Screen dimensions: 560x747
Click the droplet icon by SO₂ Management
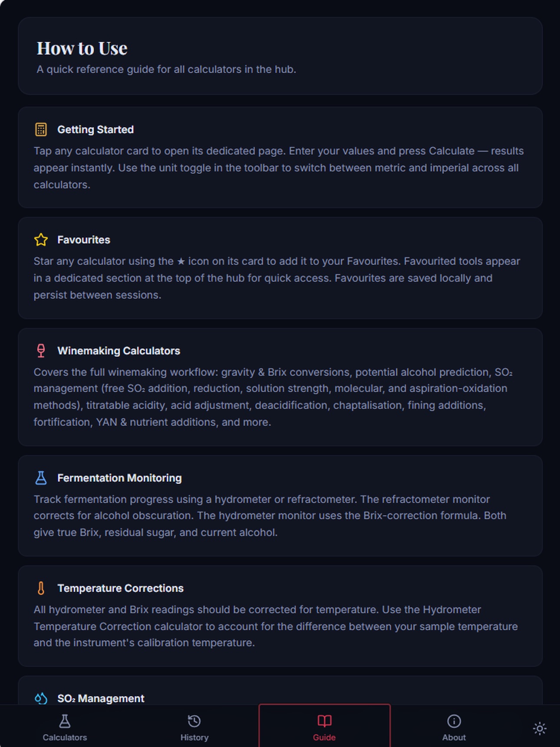click(41, 698)
